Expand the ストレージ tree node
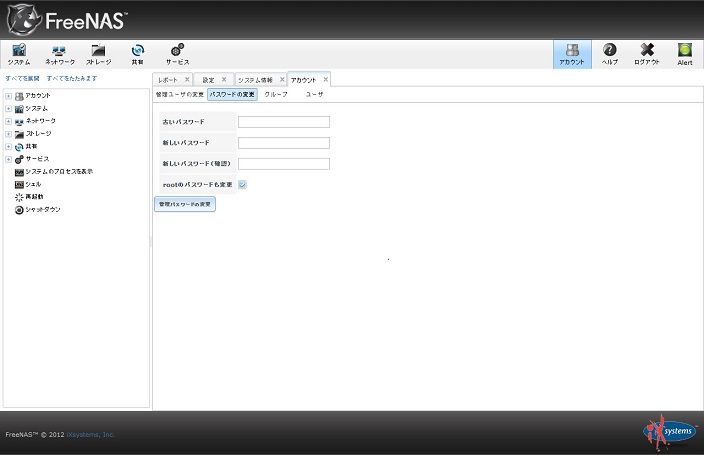The image size is (704, 455). point(8,134)
